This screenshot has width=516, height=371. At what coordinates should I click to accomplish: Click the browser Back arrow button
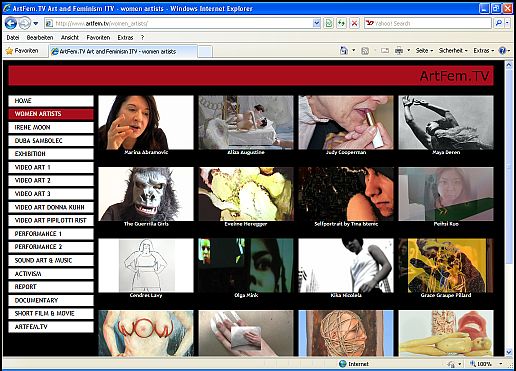coord(11,23)
